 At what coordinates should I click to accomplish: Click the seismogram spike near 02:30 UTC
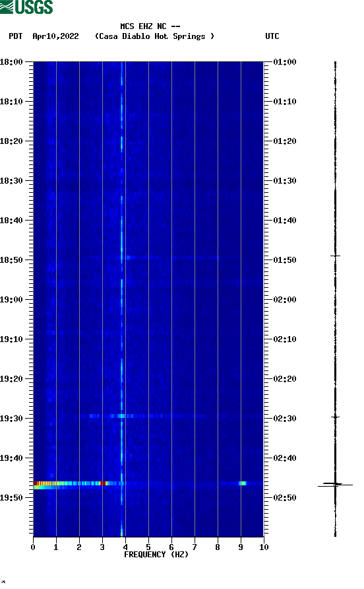click(335, 417)
